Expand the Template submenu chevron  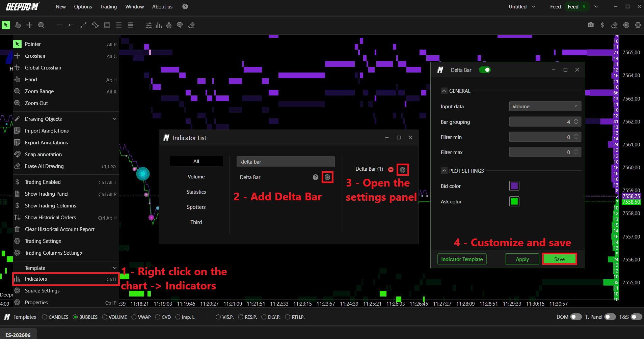point(115,268)
